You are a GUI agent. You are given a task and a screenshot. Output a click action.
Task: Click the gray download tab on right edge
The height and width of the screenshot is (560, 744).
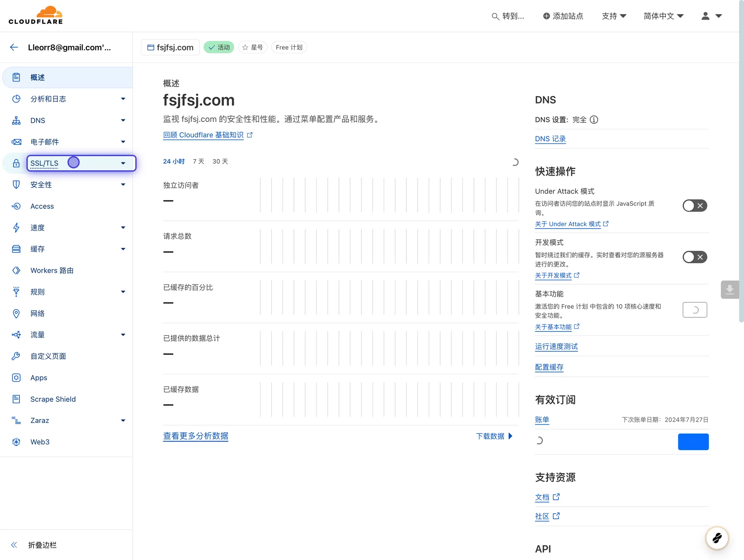coord(730,290)
